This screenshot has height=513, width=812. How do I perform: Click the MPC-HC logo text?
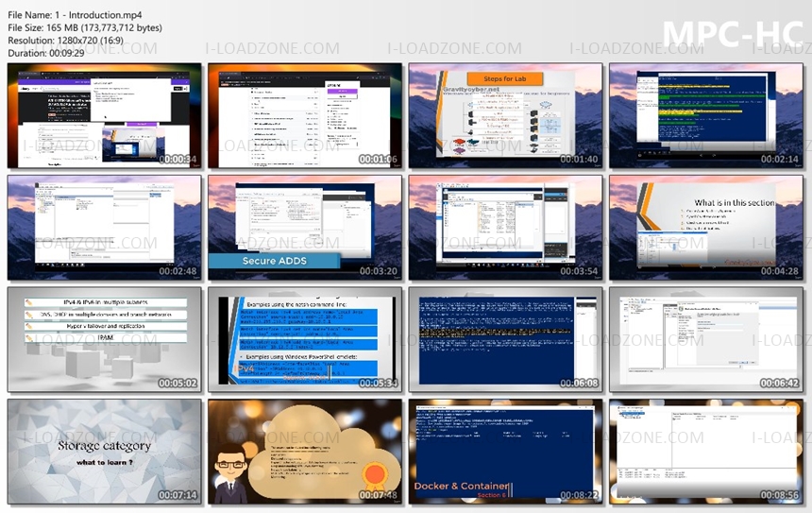733,35
